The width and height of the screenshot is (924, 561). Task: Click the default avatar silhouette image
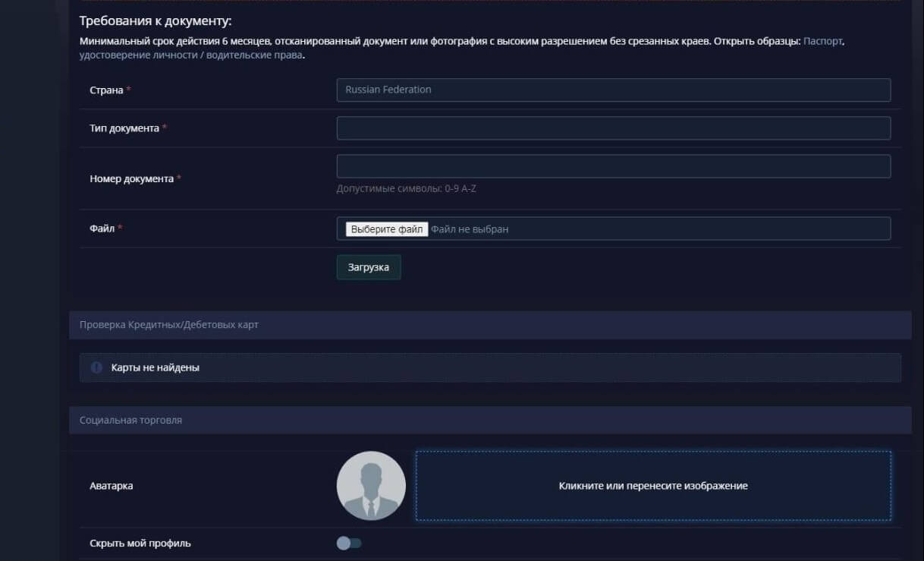point(371,486)
